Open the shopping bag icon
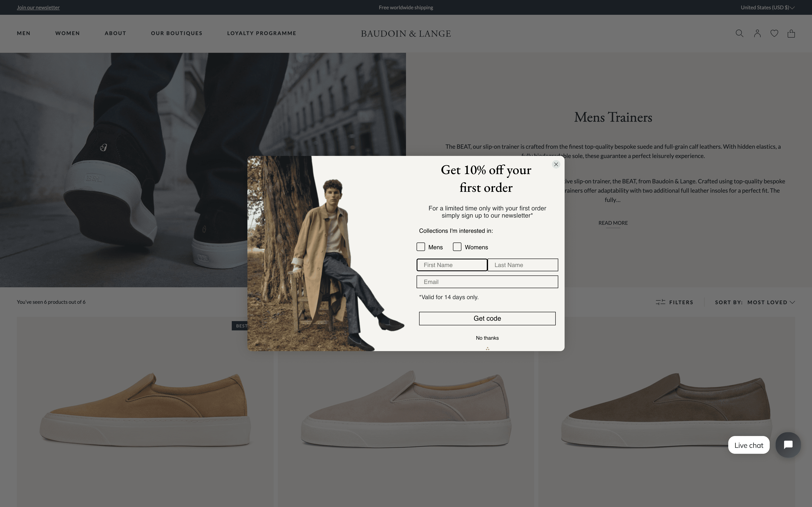Image resolution: width=812 pixels, height=507 pixels. point(791,34)
